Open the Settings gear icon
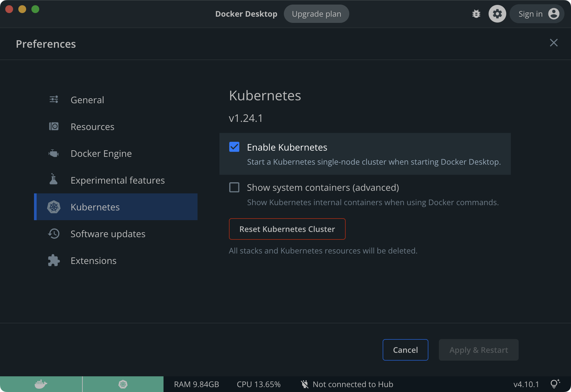This screenshot has width=571, height=392. coord(497,14)
